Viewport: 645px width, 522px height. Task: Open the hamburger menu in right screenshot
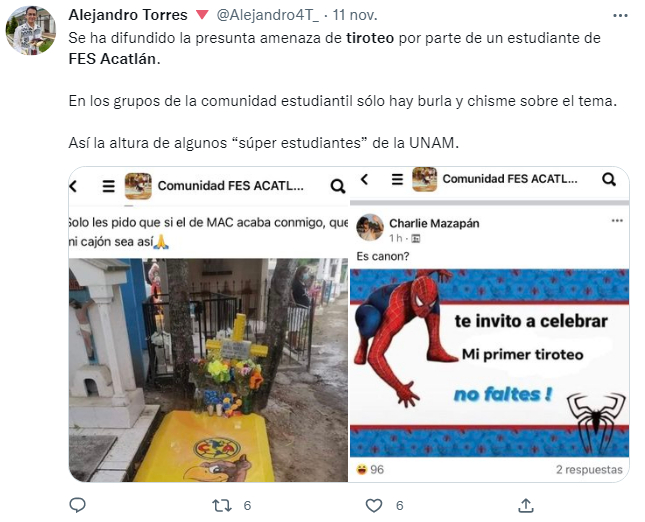[x=397, y=179]
